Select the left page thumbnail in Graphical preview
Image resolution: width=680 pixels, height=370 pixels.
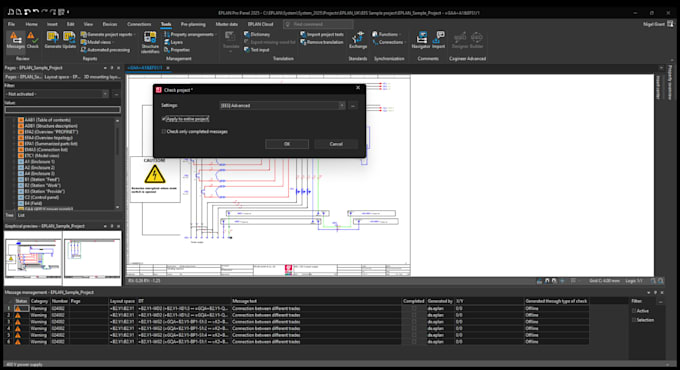[33, 258]
